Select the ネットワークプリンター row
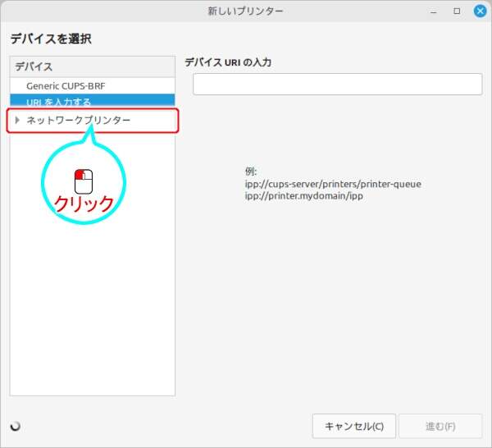Viewport: 492px width, 448px height. [x=93, y=121]
